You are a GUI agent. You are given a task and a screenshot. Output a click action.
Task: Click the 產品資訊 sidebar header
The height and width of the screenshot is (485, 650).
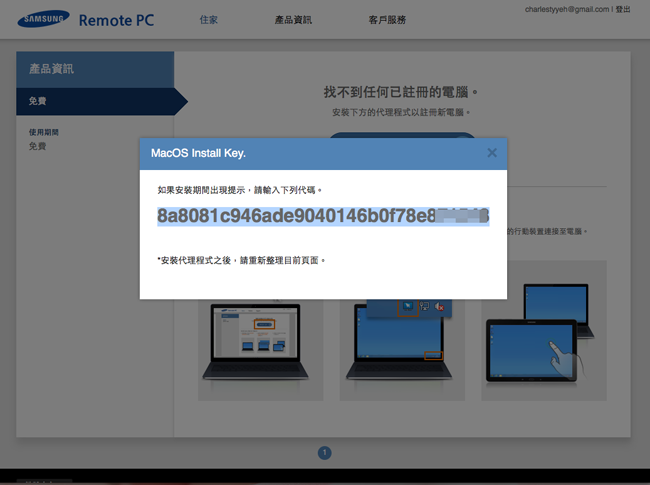95,69
